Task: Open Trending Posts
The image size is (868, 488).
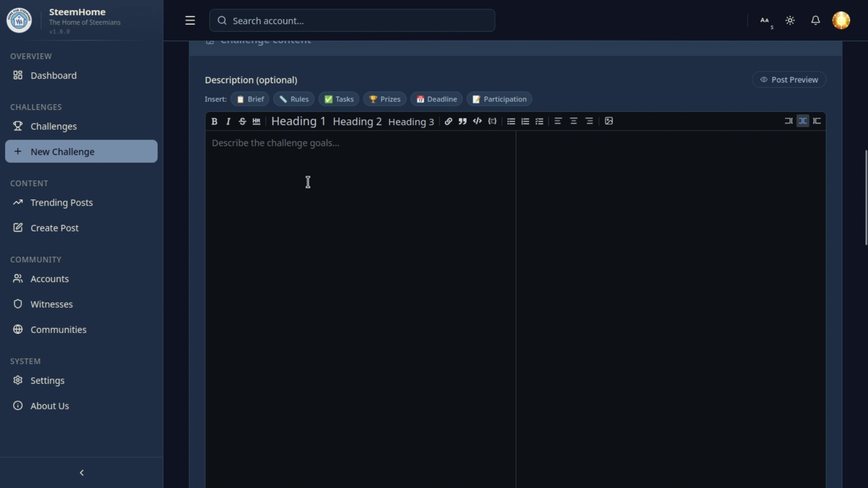Action: (x=81, y=202)
